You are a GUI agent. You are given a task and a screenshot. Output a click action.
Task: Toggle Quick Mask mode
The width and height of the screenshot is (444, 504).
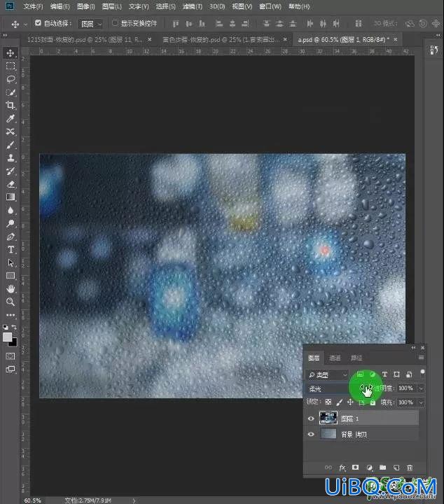11,356
